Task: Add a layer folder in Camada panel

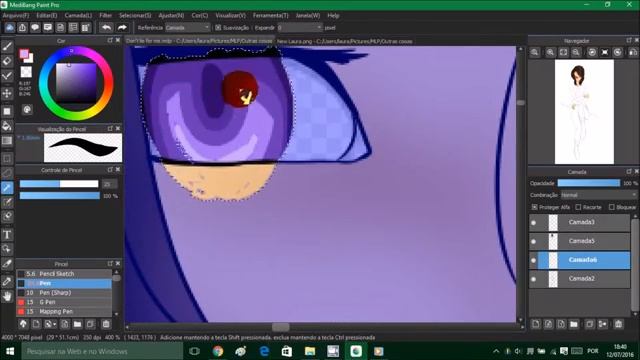Action: tap(574, 324)
